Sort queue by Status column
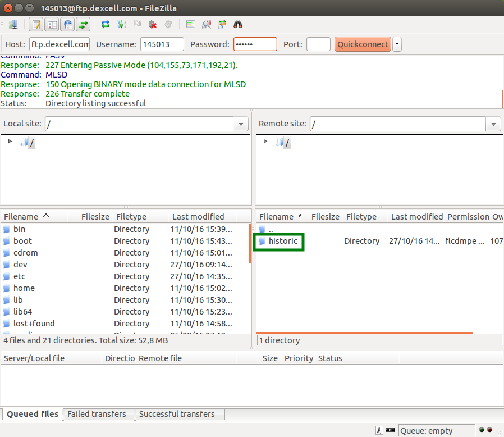Image resolution: width=504 pixels, height=437 pixels. [358, 358]
